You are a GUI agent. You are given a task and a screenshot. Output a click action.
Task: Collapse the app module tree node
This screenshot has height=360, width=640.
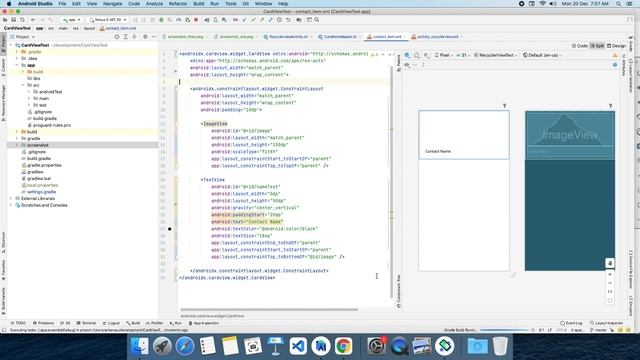coord(17,65)
